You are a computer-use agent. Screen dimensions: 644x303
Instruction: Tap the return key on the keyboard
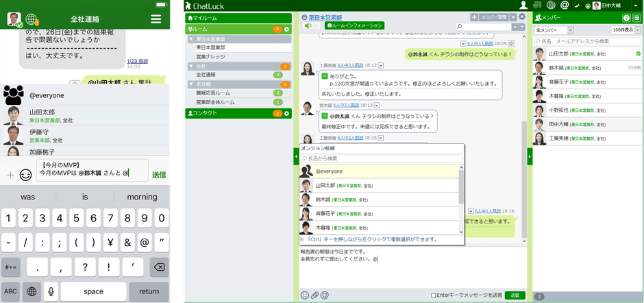[149, 291]
